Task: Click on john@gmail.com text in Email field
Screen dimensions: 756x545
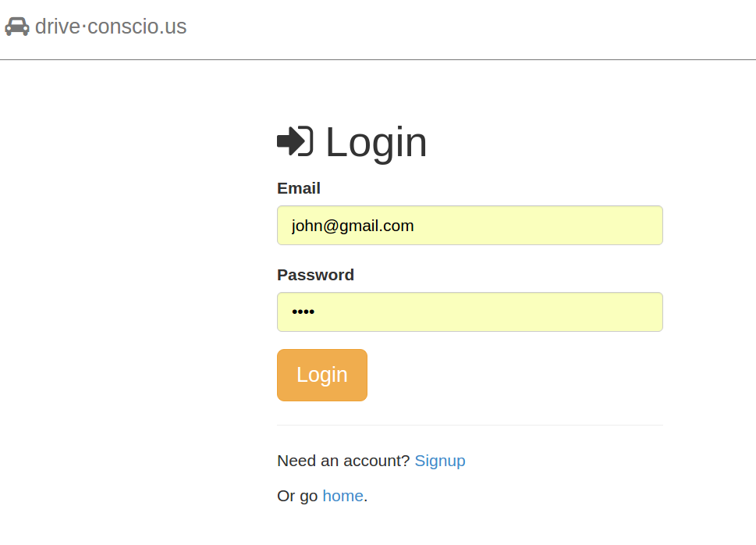Action: click(353, 226)
